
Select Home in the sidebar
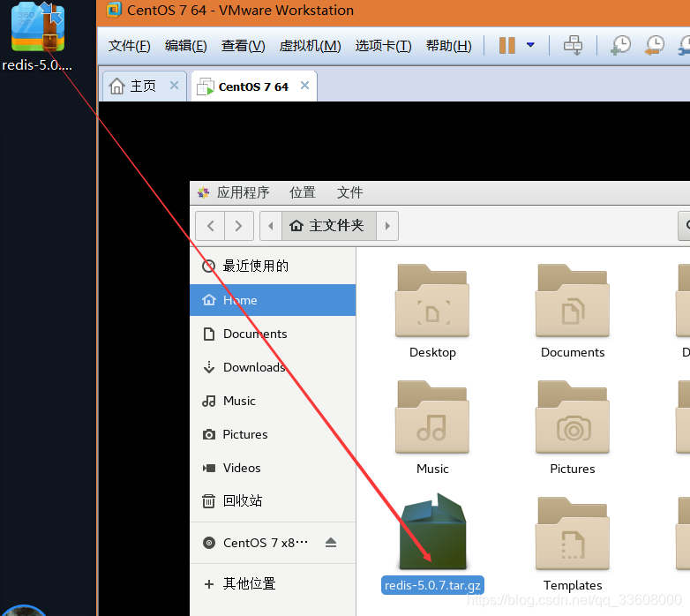tap(273, 300)
